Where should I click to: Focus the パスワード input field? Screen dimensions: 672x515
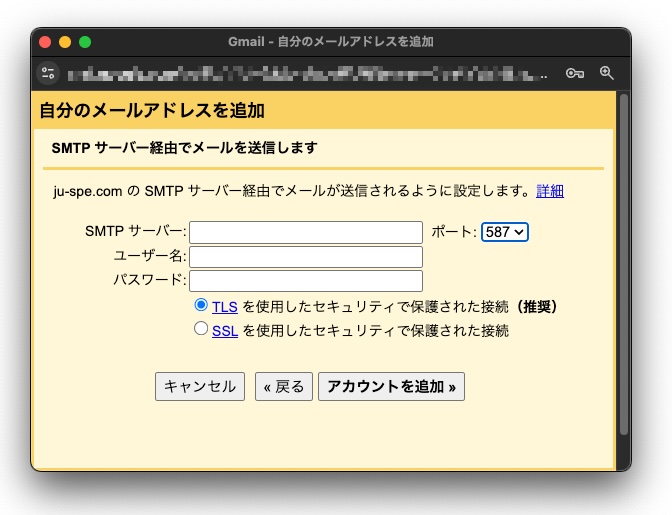pos(306,281)
